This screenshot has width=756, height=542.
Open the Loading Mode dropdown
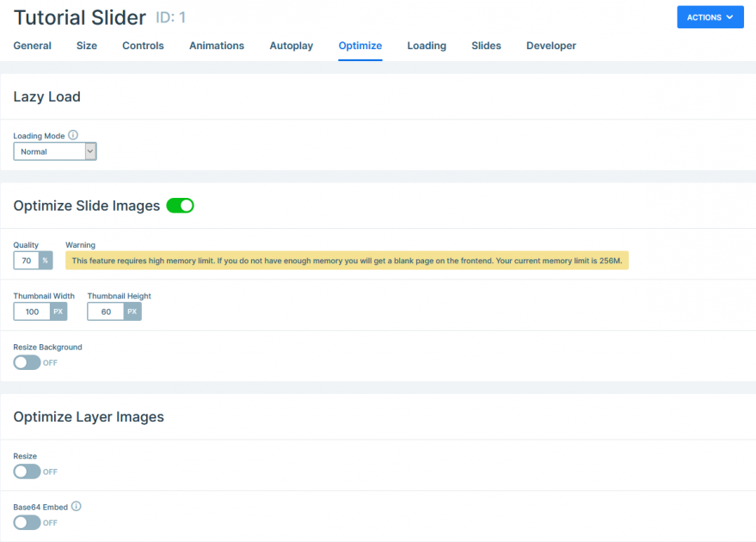(x=54, y=151)
